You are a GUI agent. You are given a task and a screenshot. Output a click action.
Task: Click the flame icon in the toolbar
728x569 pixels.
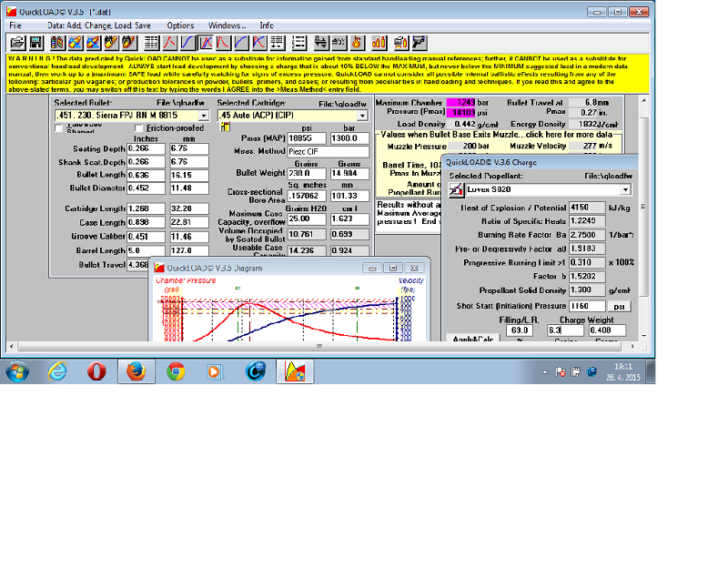[358, 42]
